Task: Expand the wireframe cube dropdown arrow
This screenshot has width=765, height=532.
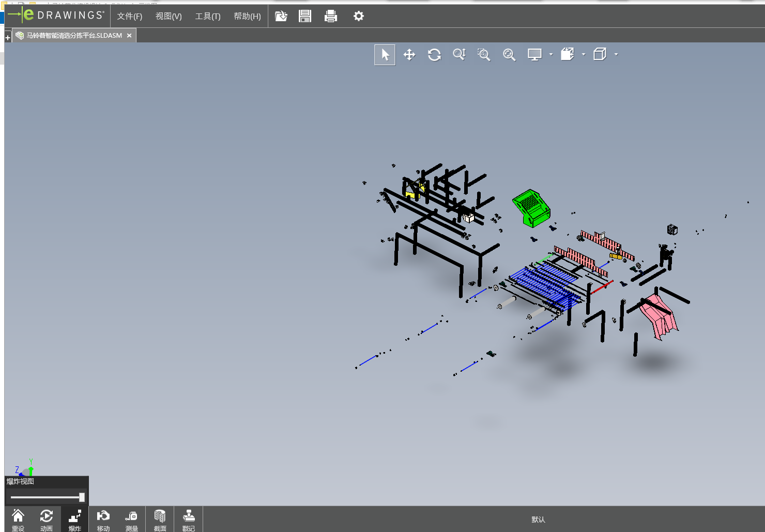Action: [616, 54]
